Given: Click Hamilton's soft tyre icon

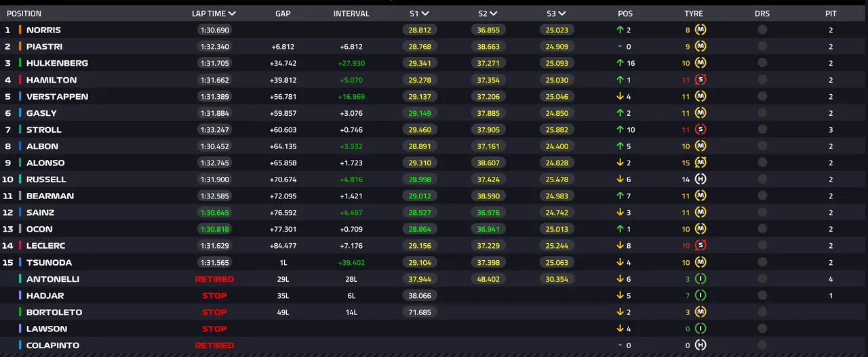Looking at the screenshot, I should [701, 80].
